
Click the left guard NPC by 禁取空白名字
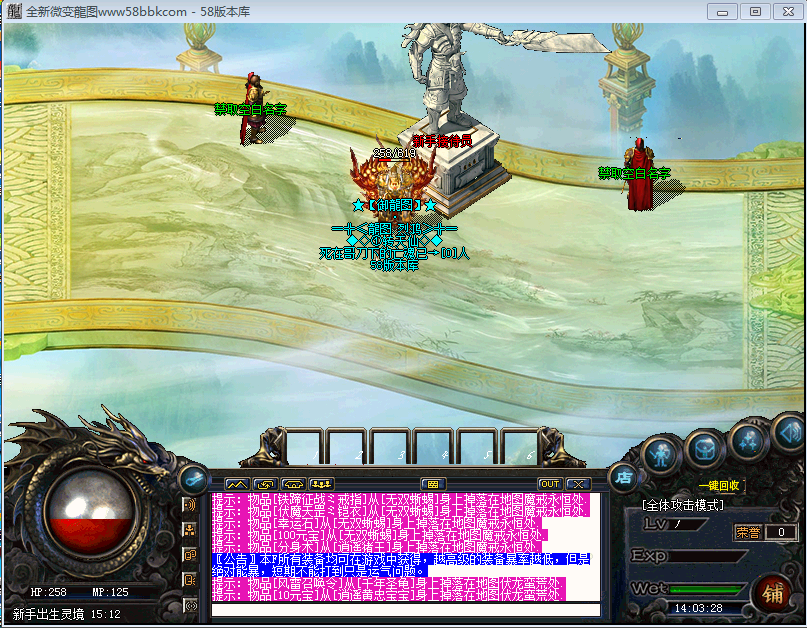pyautogui.click(x=253, y=108)
